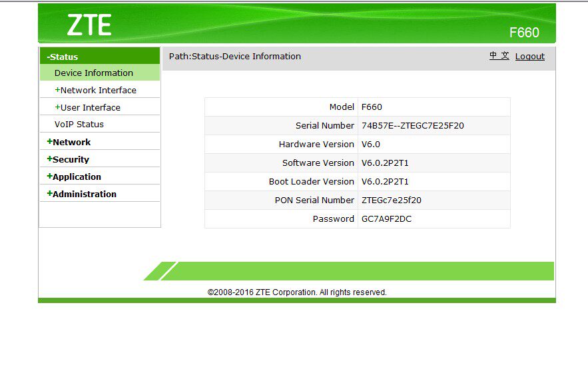Select serial number 74B57E--ZTEGC7E25F20

[x=412, y=125]
